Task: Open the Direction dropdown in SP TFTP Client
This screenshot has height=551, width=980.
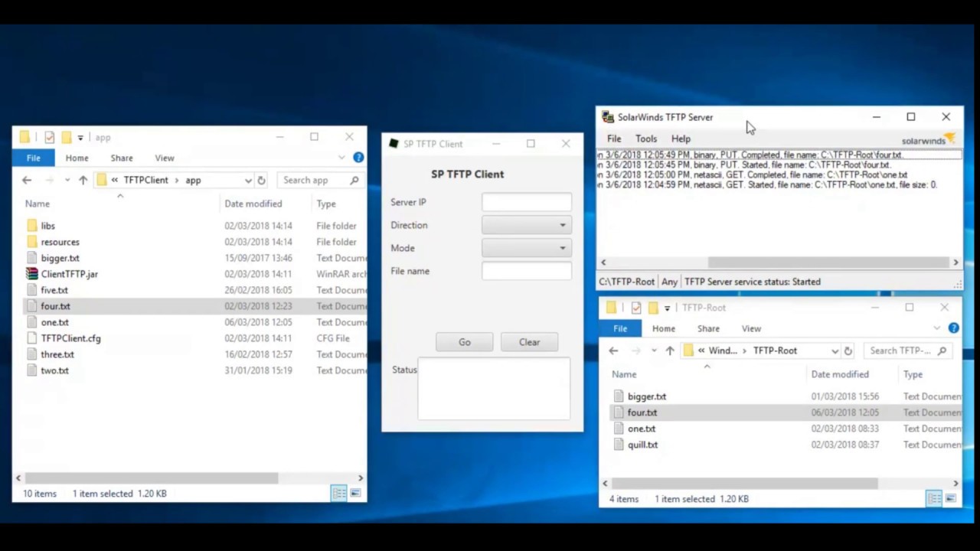Action: [527, 225]
